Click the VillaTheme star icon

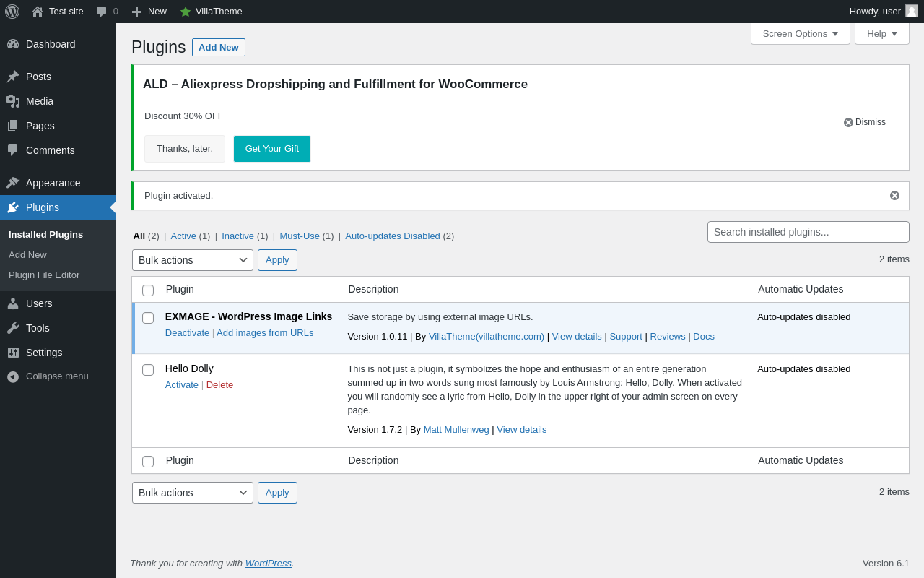tap(186, 12)
